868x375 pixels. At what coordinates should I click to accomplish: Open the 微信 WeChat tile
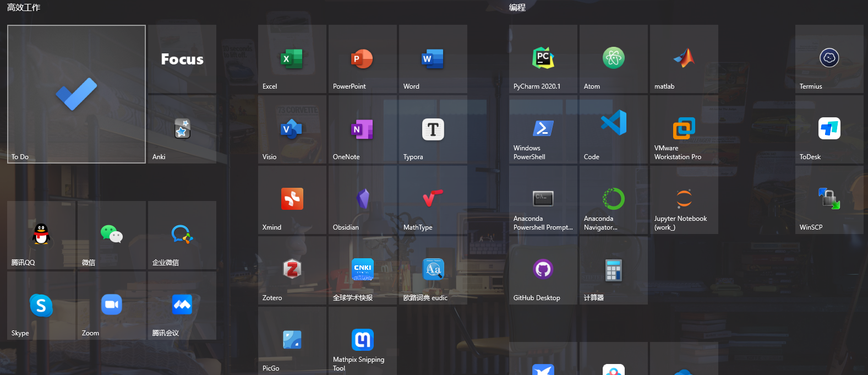pos(112,235)
